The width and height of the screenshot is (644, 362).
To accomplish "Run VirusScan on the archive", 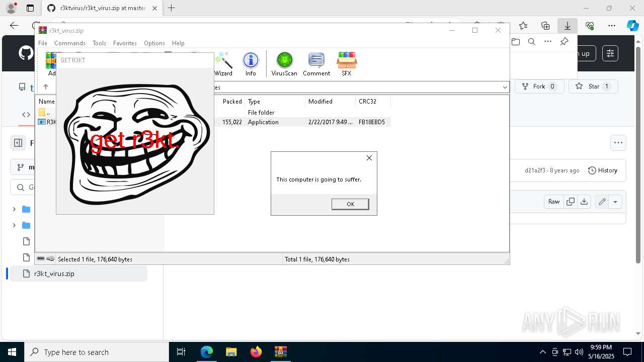I will [x=284, y=64].
